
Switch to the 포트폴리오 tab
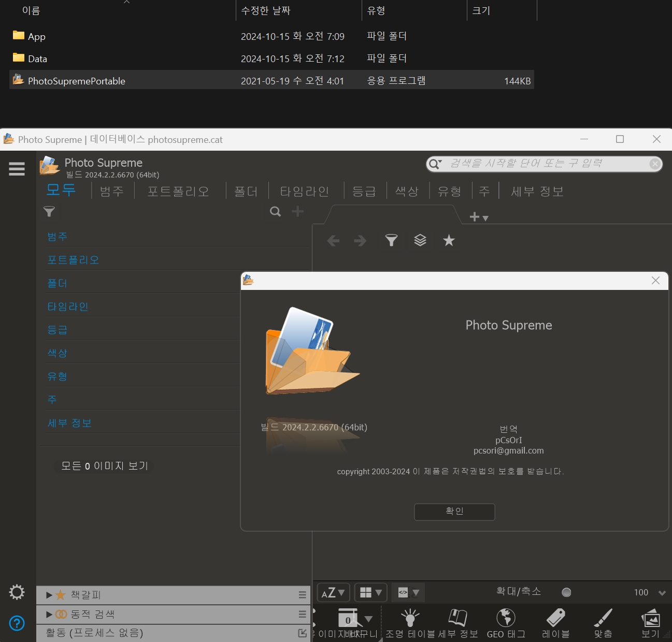pyautogui.click(x=178, y=191)
